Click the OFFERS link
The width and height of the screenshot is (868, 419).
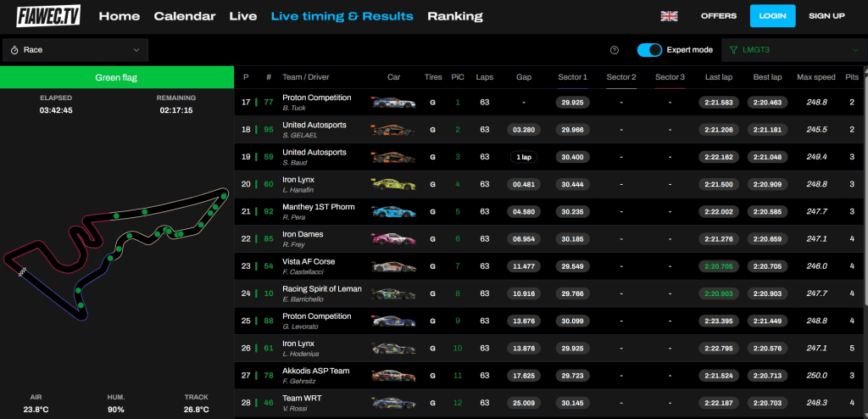719,16
